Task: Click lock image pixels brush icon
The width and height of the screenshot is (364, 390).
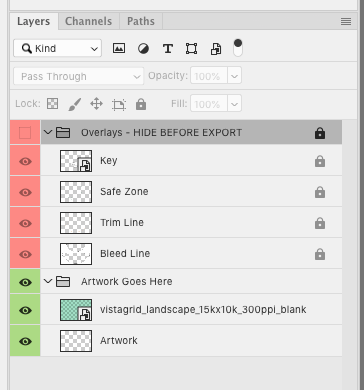Action: coord(75,104)
